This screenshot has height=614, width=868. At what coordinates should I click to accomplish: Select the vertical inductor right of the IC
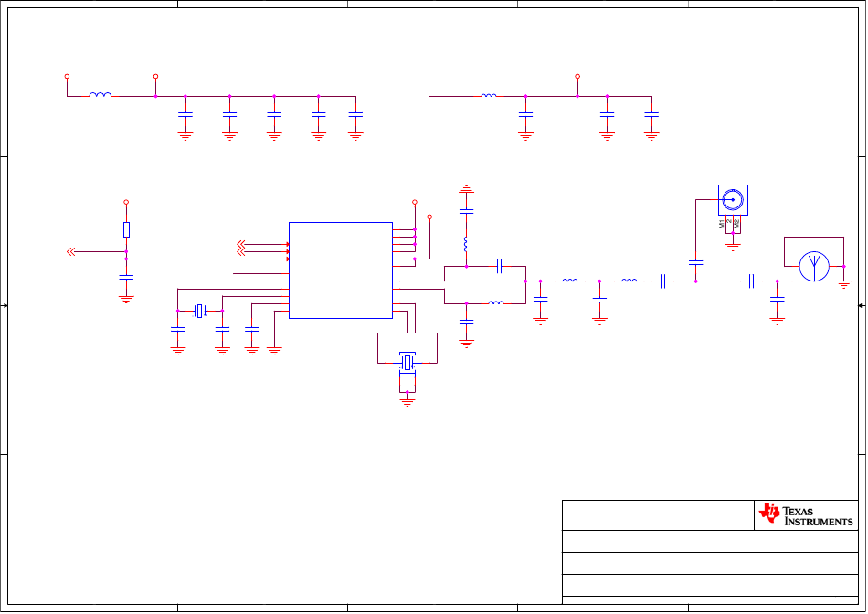(466, 244)
